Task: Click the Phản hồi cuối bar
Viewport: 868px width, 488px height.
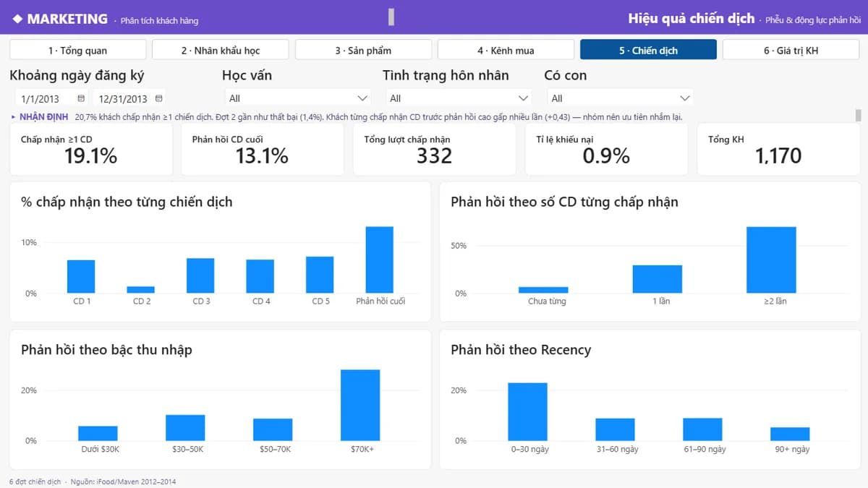Action: click(x=380, y=260)
